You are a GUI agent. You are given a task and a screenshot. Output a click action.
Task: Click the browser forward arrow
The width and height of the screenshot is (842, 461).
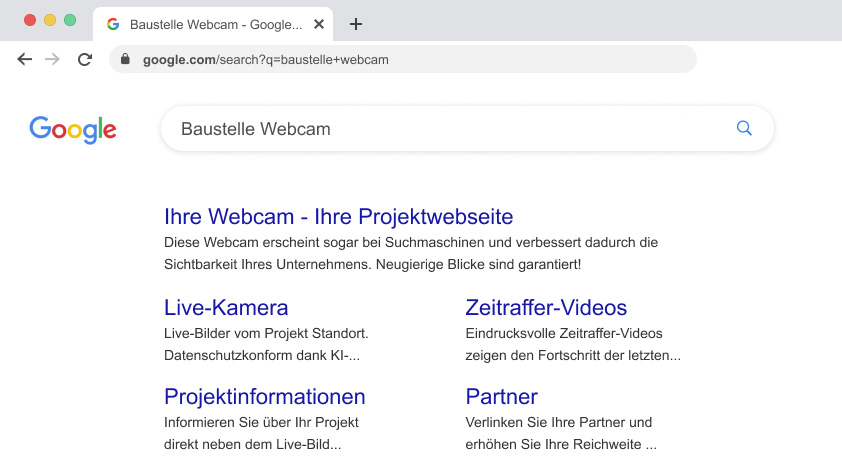(53, 59)
